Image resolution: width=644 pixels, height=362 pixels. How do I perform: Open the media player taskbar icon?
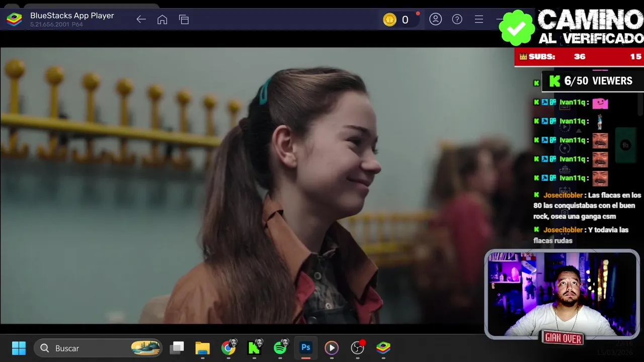[331, 348]
